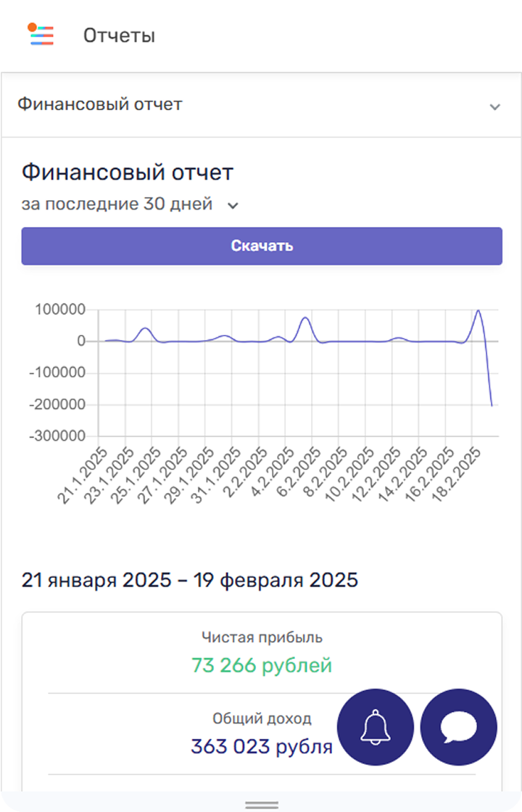Click the Чистая прибыль label
The height and width of the screenshot is (812, 522).
coord(262,638)
